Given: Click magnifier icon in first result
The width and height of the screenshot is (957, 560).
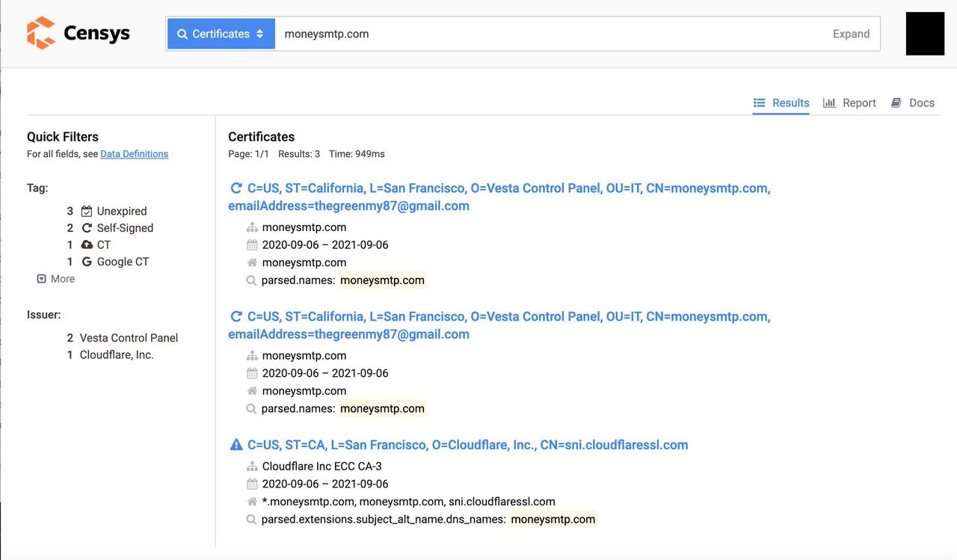Looking at the screenshot, I should (x=252, y=280).
